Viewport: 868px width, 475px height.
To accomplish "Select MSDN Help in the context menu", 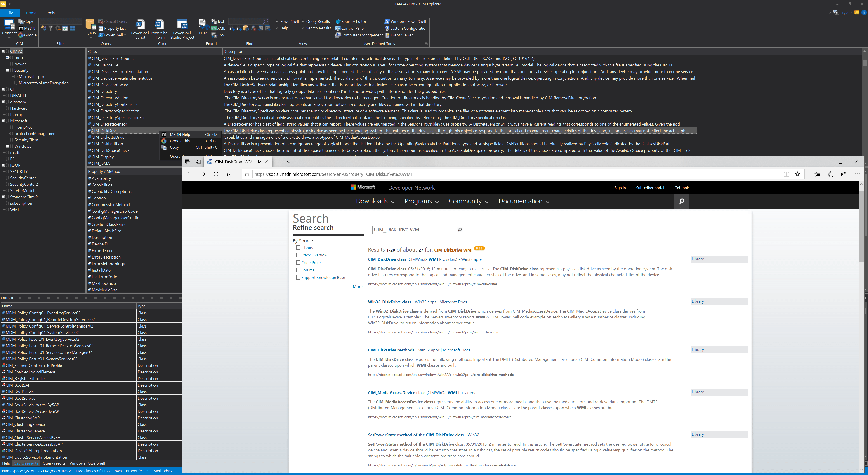I will [180, 134].
